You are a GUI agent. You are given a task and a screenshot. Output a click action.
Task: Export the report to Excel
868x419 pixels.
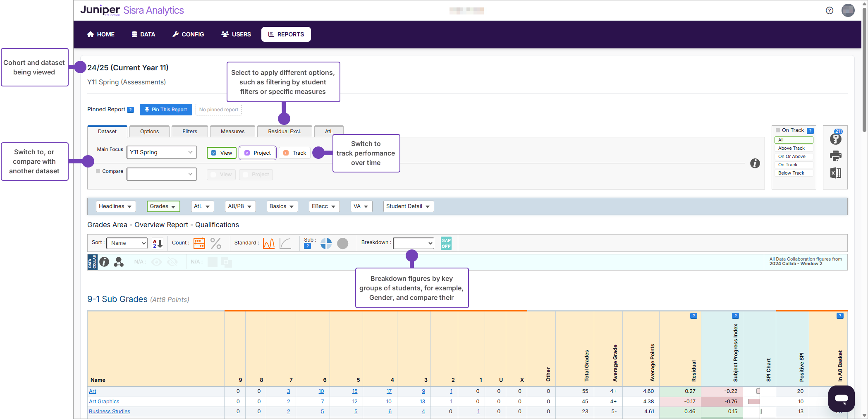coord(835,173)
